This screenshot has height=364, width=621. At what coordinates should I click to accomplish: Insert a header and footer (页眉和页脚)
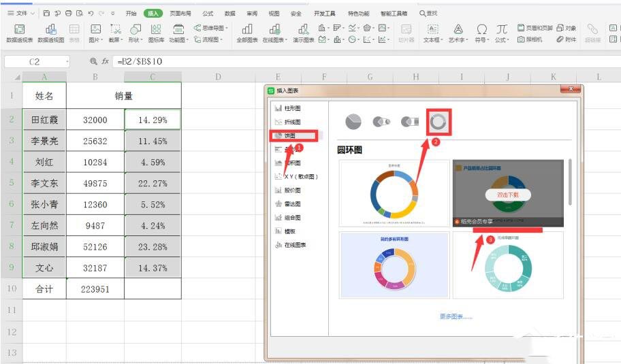535,28
